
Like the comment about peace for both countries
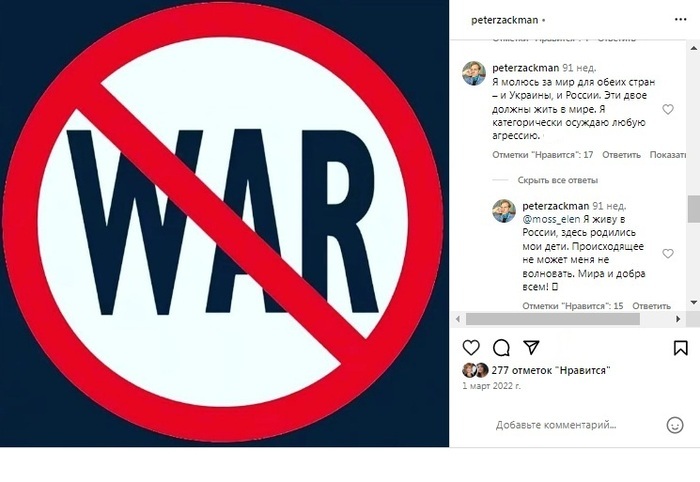tap(668, 109)
